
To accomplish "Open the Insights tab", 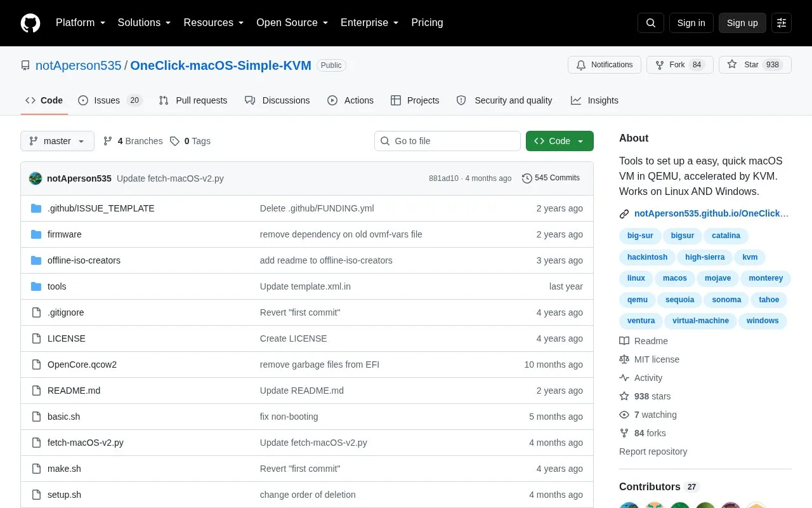I will [x=594, y=100].
